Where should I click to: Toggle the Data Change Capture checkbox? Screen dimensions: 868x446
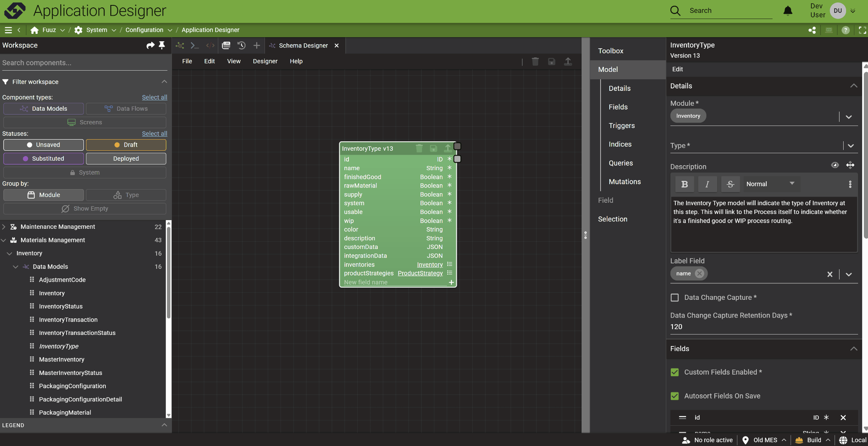pos(675,297)
